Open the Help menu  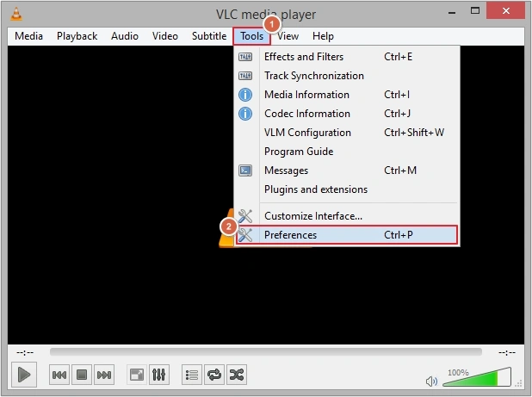[x=323, y=36]
